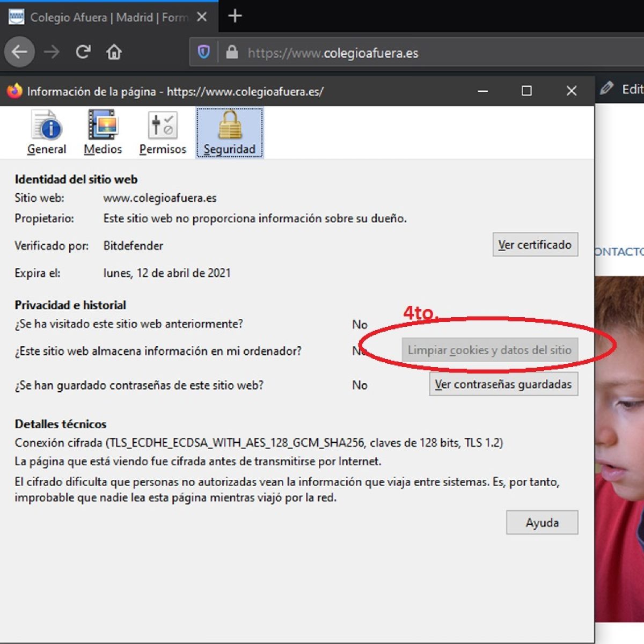
Task: Open tracking protection shield icon
Action: coord(204,52)
